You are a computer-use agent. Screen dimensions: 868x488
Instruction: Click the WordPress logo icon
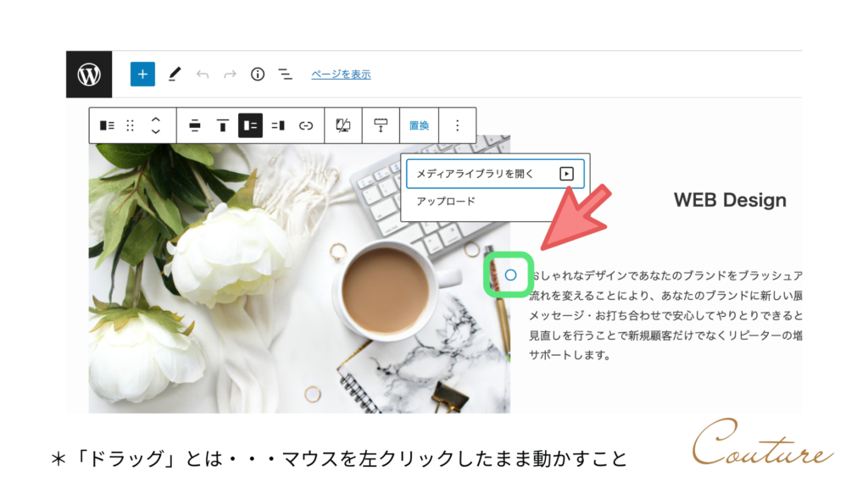click(89, 75)
